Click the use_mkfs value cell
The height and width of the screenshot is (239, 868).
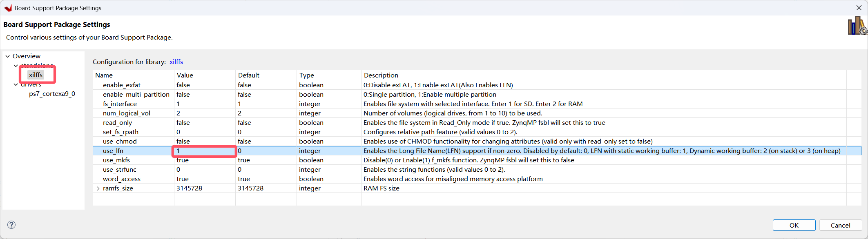tap(205, 160)
